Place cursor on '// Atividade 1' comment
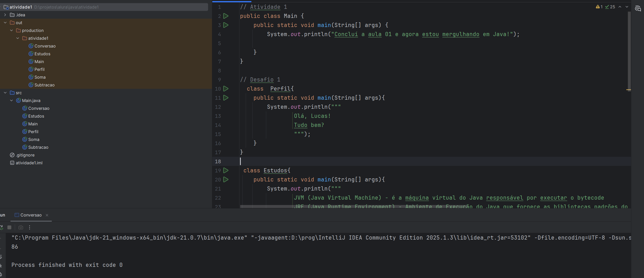Image resolution: width=644 pixels, height=278 pixels. 263,7
